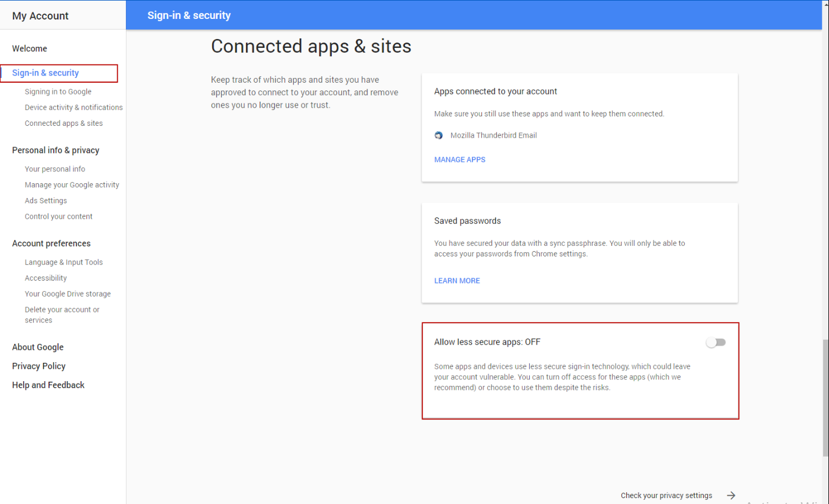Go to Signing in to Google

click(x=58, y=92)
